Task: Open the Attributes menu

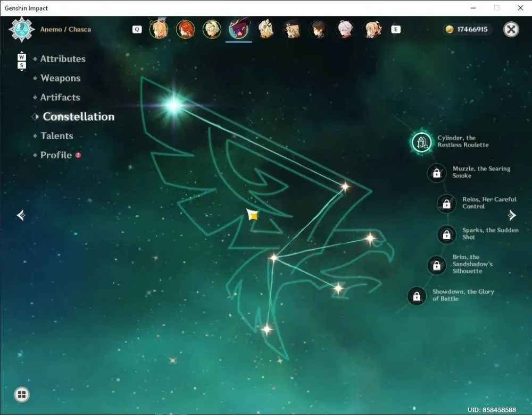Action: click(63, 59)
